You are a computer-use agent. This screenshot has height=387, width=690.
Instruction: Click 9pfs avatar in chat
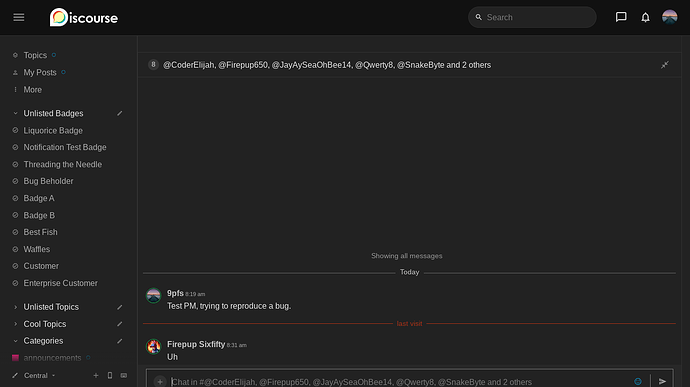tap(154, 295)
